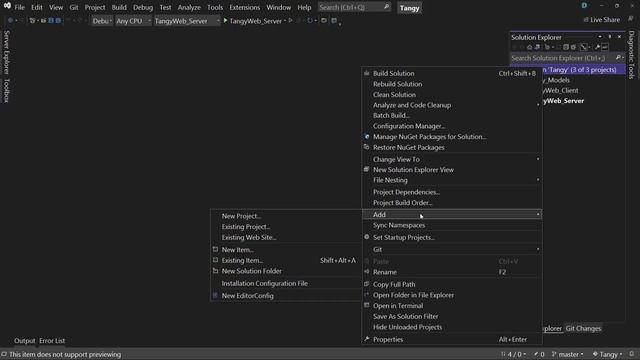640x360 pixels.
Task: Click the New Solution Explorer View icon
Action: tap(367, 169)
